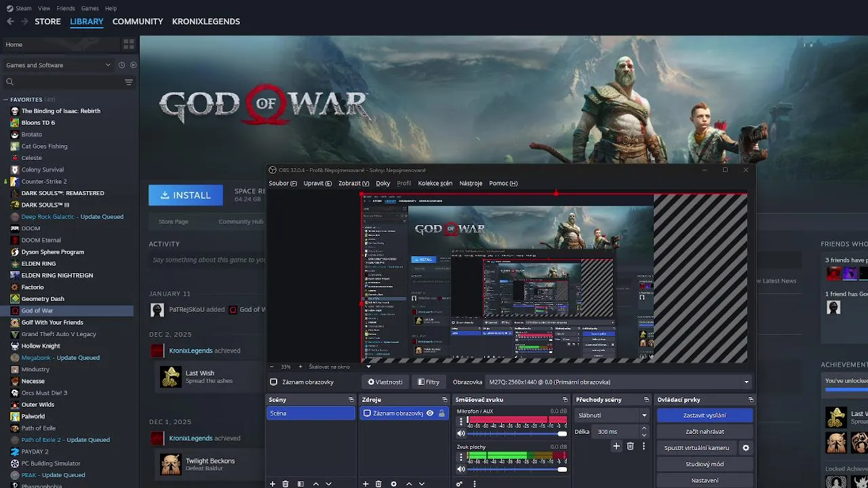The width and height of the screenshot is (868, 488).
Task: Undock the Směšovač zvuku panel
Action: [x=565, y=400]
